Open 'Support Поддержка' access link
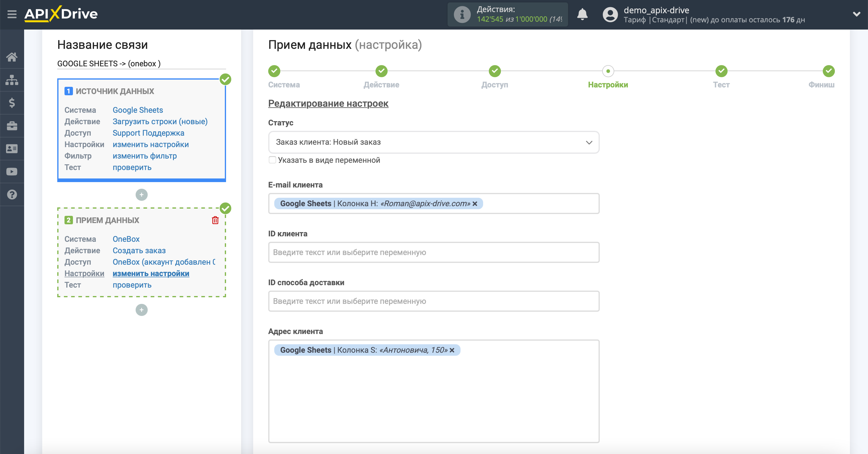 (x=148, y=133)
